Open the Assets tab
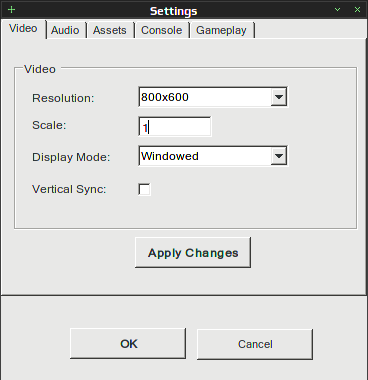The width and height of the screenshot is (368, 380). coord(110,30)
